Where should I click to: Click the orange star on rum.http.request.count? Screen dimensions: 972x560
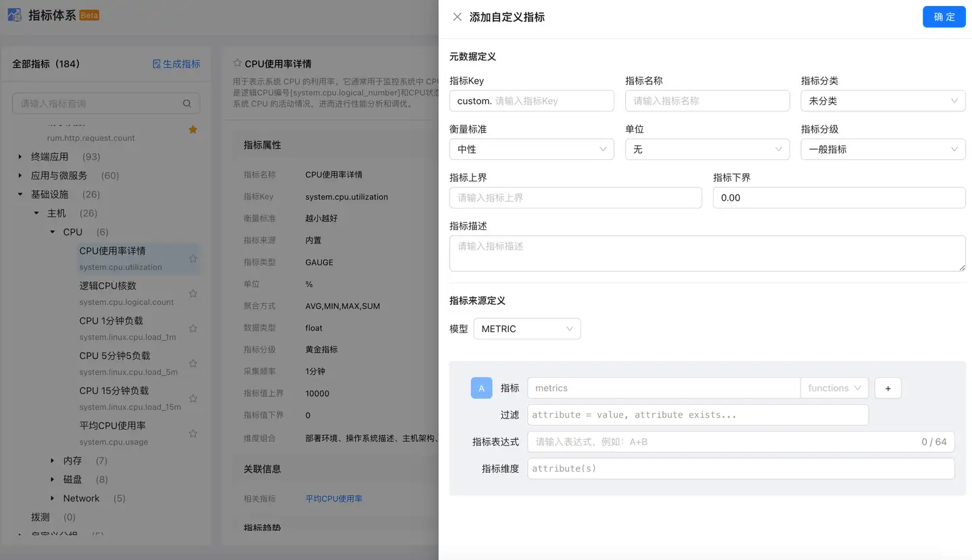coord(193,129)
